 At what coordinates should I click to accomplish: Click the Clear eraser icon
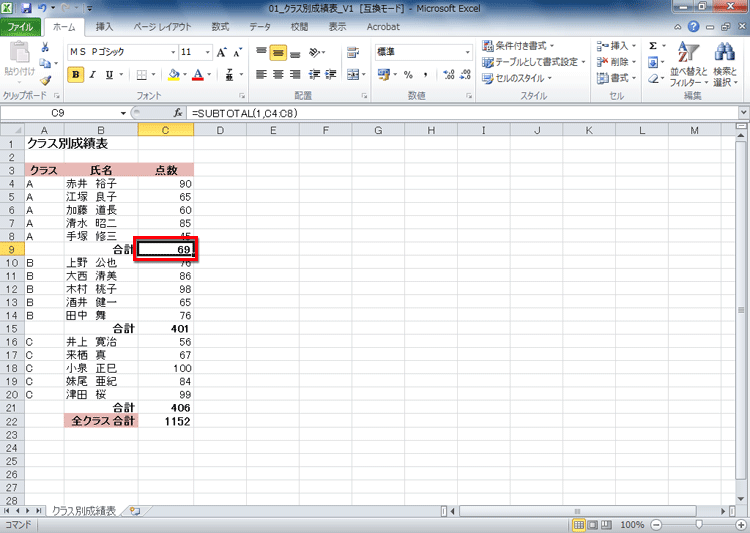pos(653,78)
